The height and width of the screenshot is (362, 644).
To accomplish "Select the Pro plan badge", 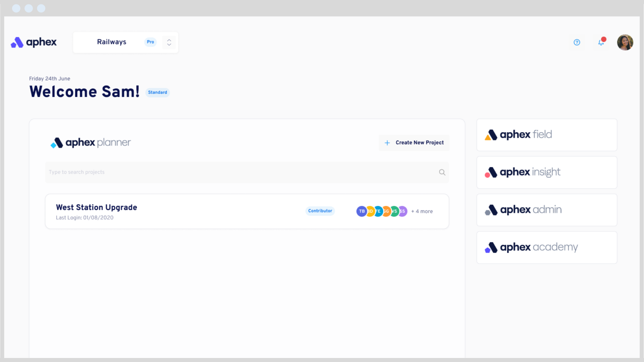I will 150,42.
